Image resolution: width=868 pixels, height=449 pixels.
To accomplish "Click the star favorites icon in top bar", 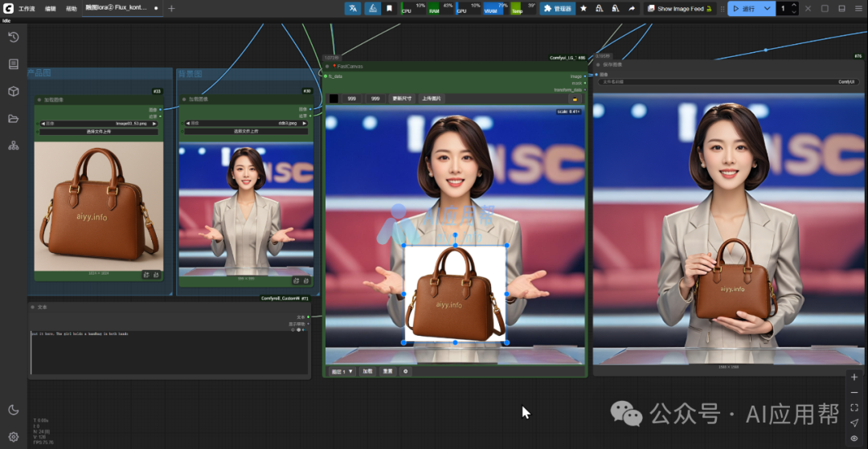I will point(583,8).
